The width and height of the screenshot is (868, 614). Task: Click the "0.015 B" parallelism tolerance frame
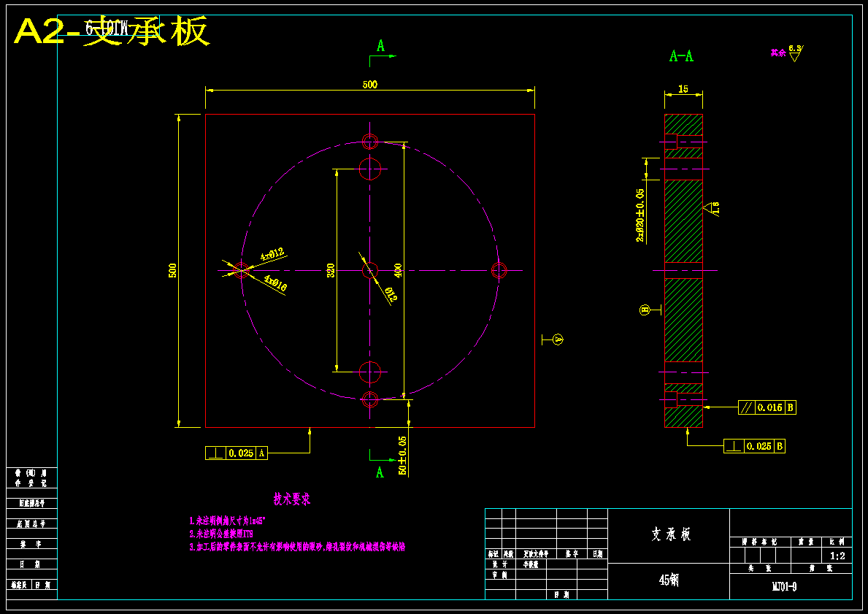767,407
